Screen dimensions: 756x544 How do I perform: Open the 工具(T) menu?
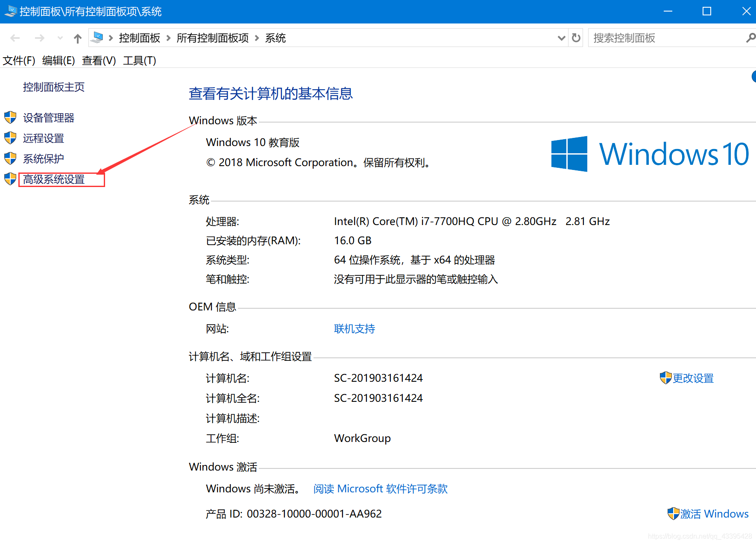click(x=140, y=61)
